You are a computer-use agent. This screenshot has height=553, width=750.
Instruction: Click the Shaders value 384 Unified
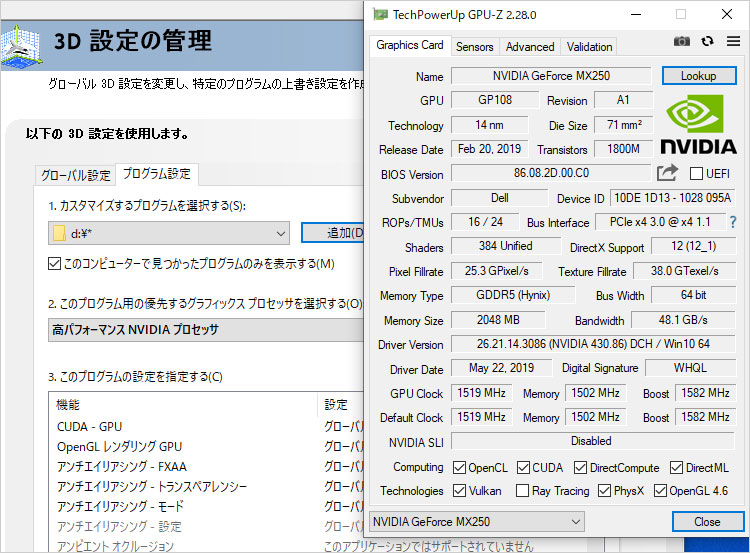click(x=506, y=246)
